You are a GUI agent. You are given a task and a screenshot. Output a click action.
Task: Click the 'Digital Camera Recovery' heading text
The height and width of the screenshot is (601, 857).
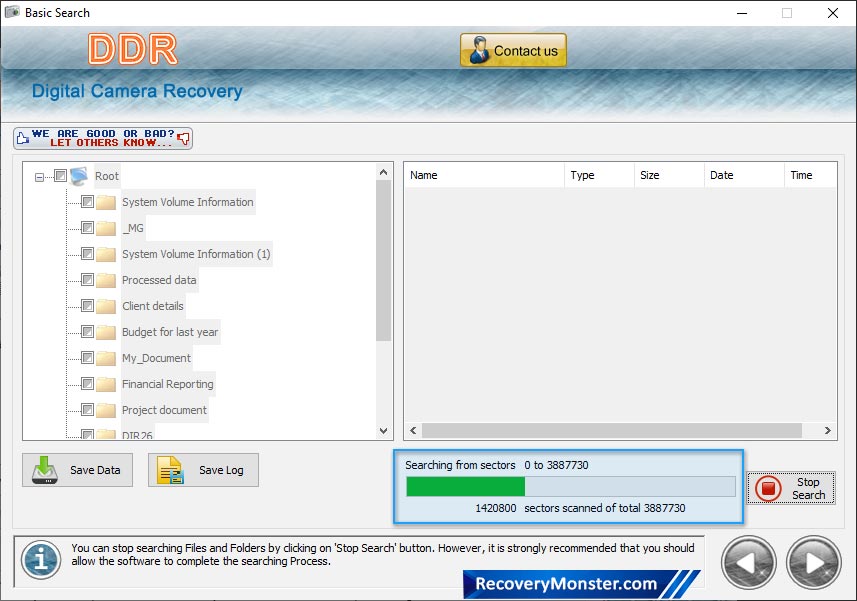click(x=137, y=91)
